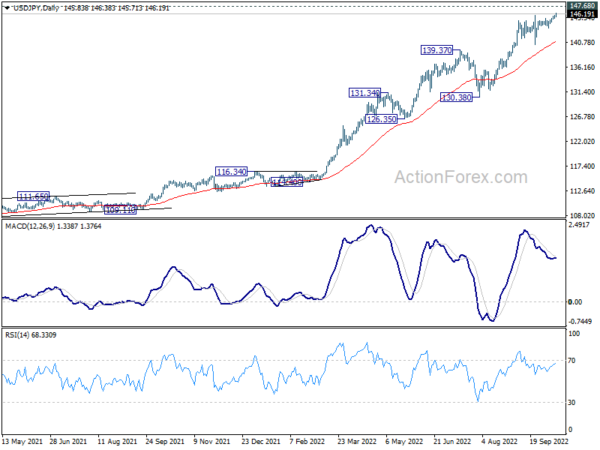Click the small triangle before USDJPY,Daily
600x450 pixels.
8,8
